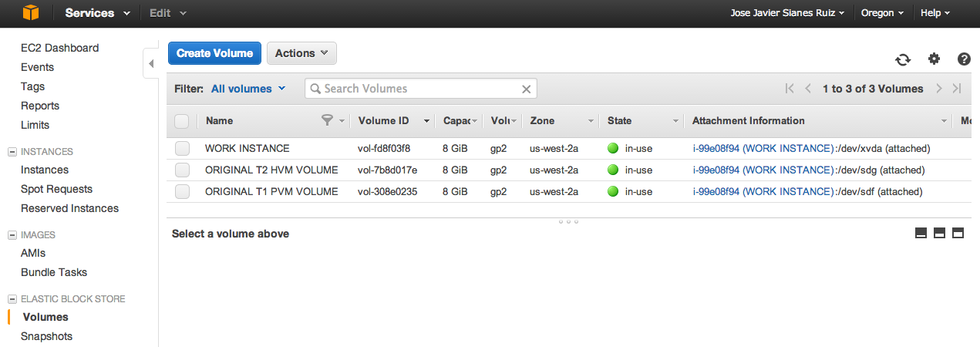The height and width of the screenshot is (347, 980).
Task: Open table settings gear icon
Action: tap(934, 59)
